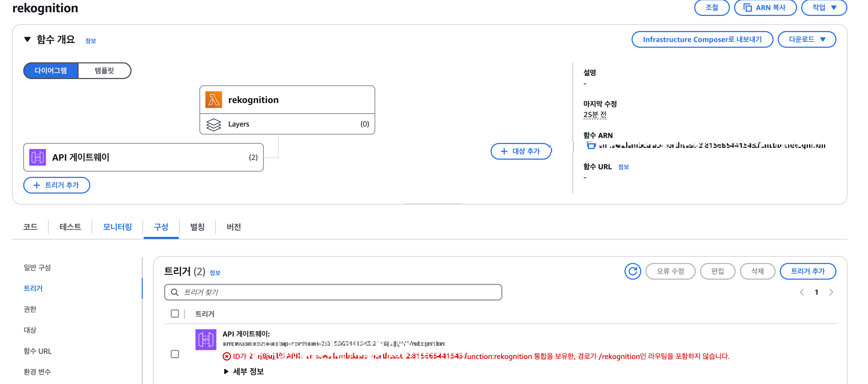Viewport: 868px width, 384px height.
Task: Click the page number 1
Action: point(816,292)
